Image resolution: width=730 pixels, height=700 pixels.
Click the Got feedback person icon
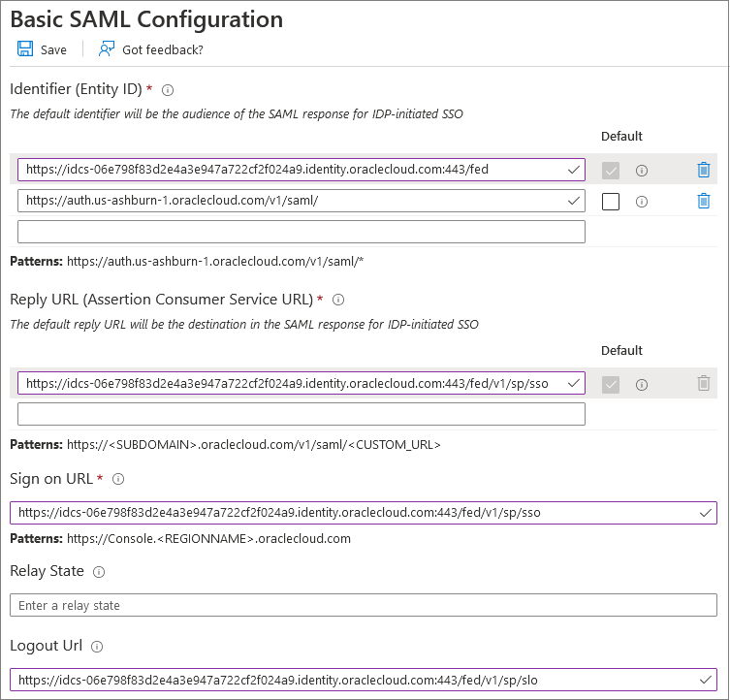tap(106, 48)
